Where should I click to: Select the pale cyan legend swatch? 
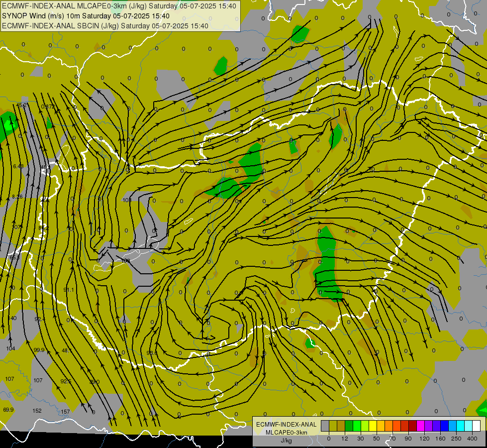469,426
